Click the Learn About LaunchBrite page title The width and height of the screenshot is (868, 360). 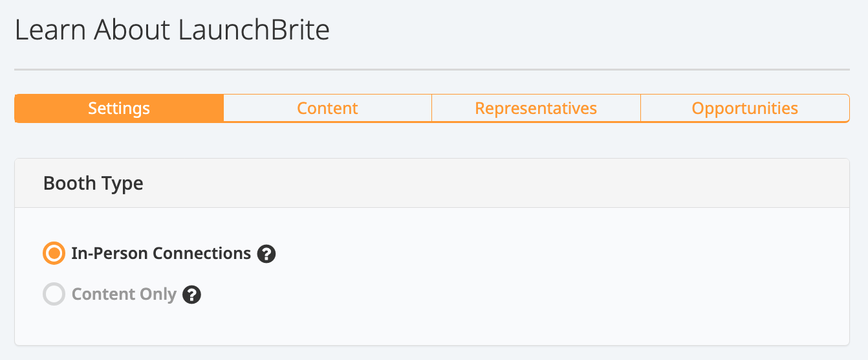(x=172, y=30)
